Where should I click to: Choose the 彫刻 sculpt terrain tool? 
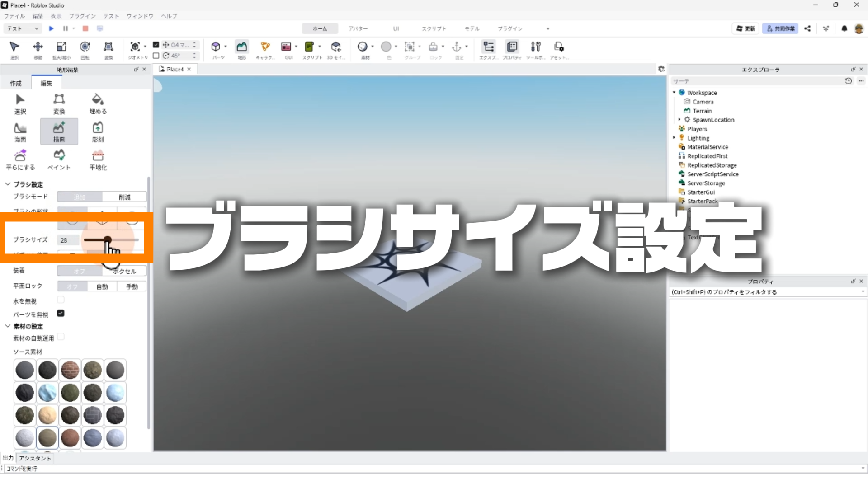[98, 132]
